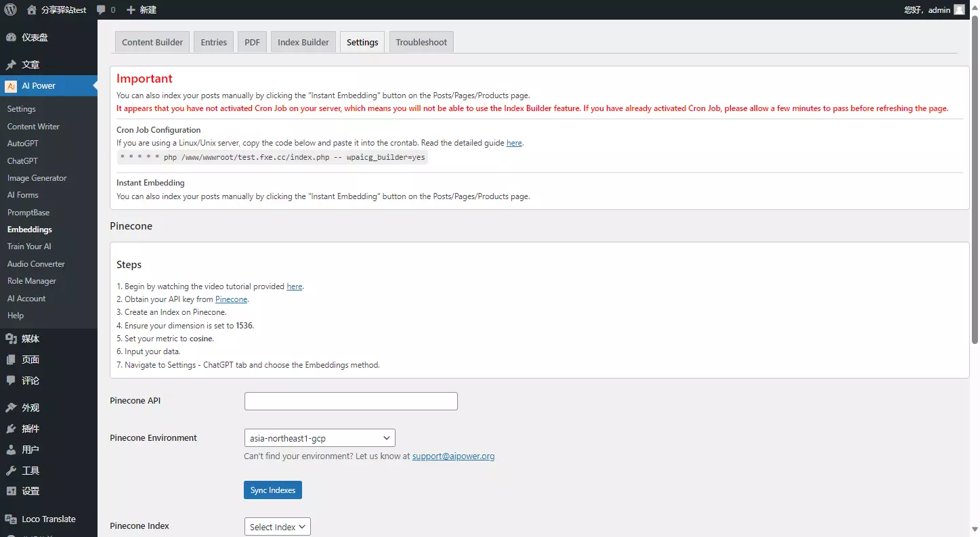Open AI Account submenu item
Viewport: 980px width, 537px height.
(x=26, y=299)
